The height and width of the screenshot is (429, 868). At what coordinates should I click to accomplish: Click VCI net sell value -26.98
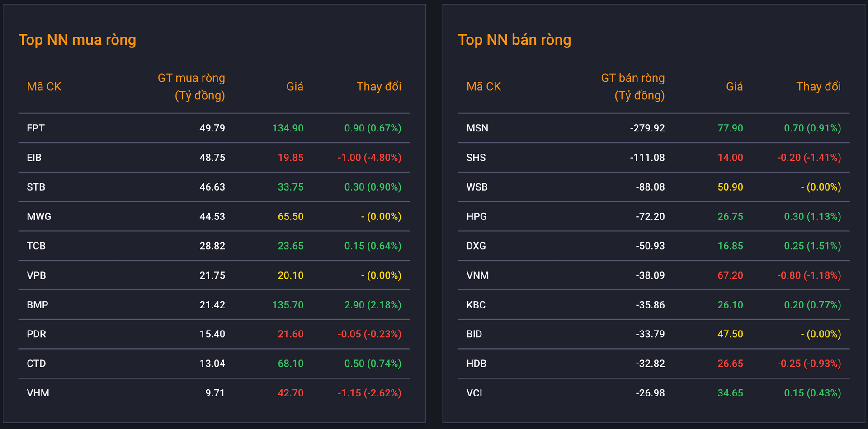coord(650,393)
